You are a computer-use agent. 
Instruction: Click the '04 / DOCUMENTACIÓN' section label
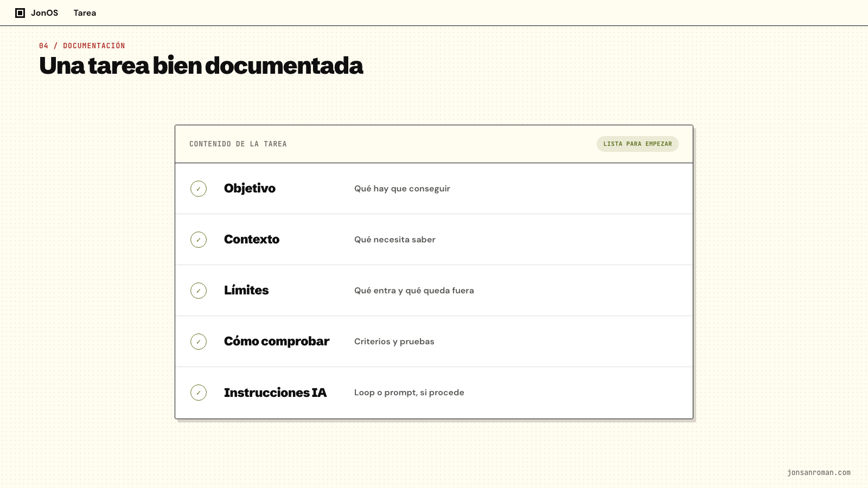[x=82, y=46]
